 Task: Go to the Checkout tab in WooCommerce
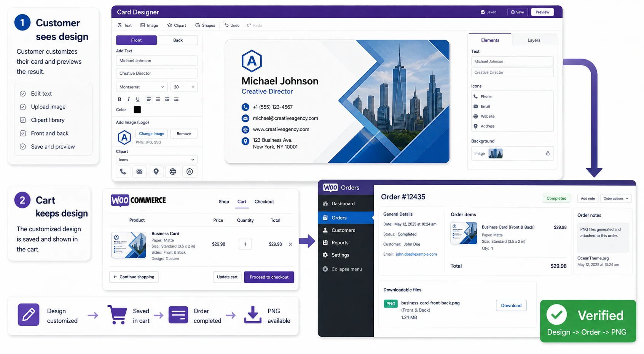pyautogui.click(x=264, y=202)
